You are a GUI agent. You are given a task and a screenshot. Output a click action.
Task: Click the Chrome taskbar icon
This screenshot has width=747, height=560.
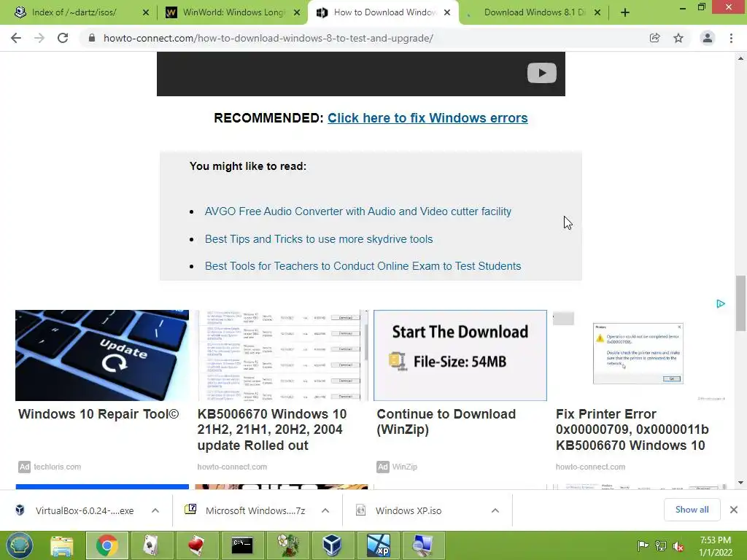107,545
